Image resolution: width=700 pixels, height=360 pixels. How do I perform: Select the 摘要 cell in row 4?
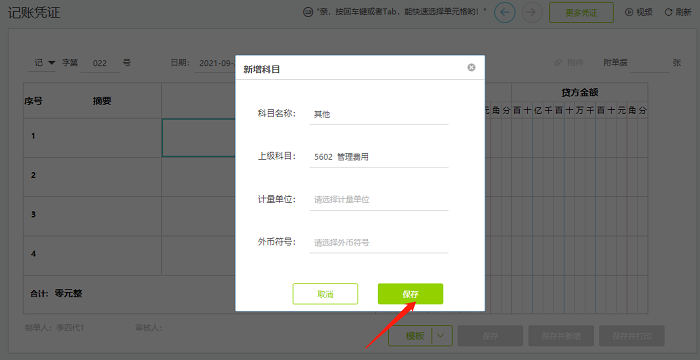[x=102, y=255]
